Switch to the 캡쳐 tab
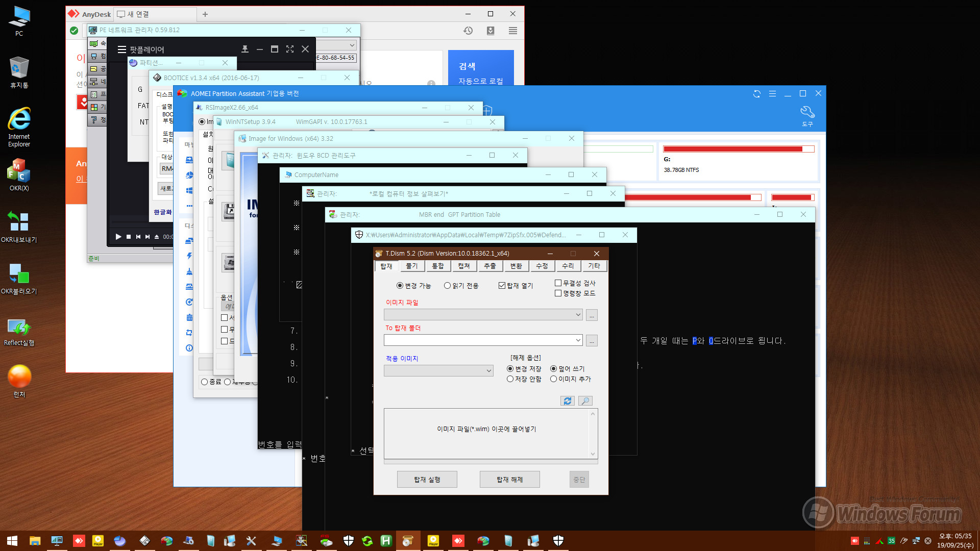 [463, 266]
